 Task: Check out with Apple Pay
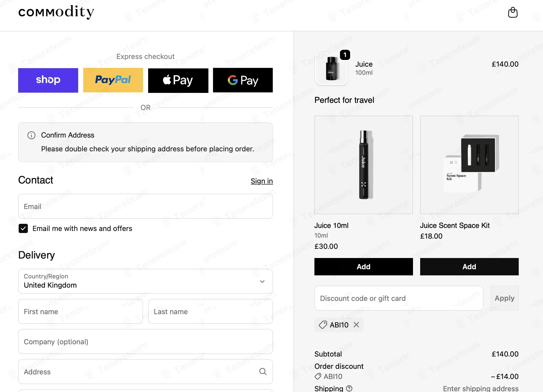(x=178, y=80)
